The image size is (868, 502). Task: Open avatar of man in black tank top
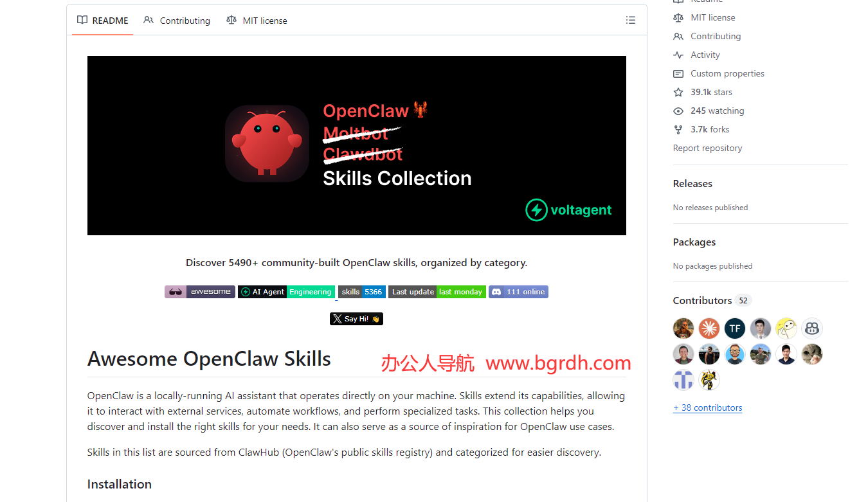(x=709, y=354)
